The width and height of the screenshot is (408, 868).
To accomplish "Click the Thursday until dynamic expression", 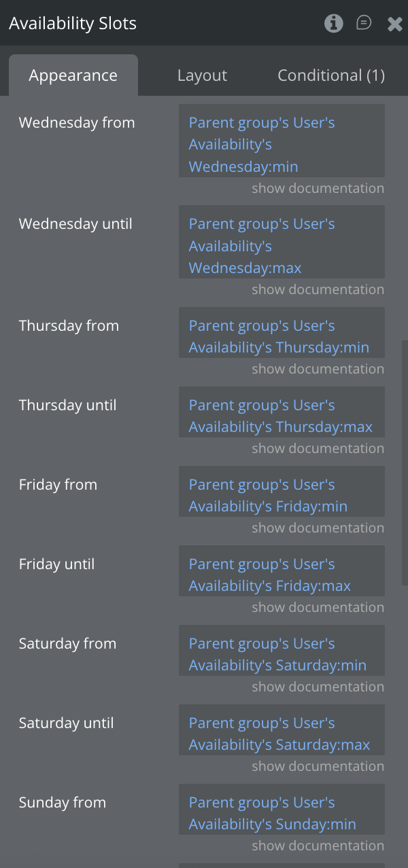I will coord(282,416).
